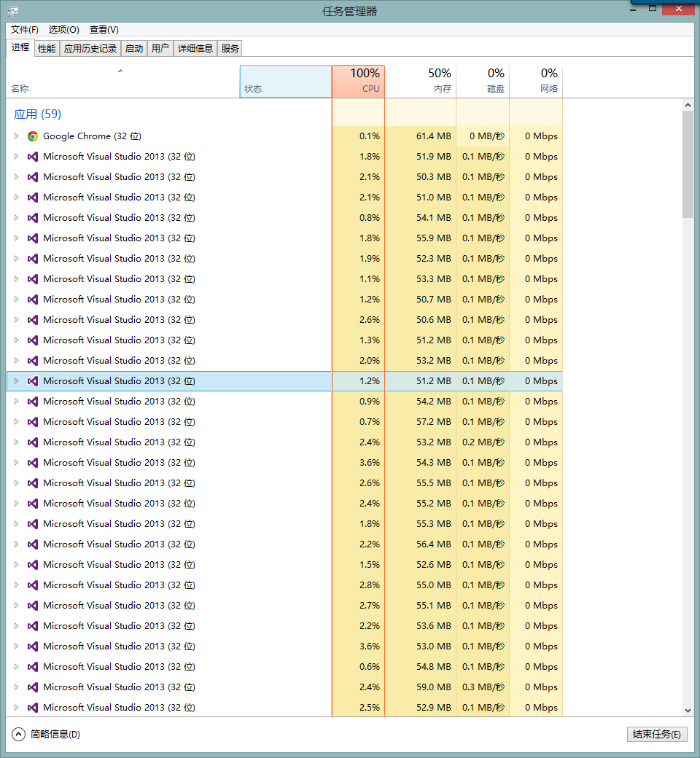Select the 进程 tab
700x758 pixels.
tap(20, 47)
